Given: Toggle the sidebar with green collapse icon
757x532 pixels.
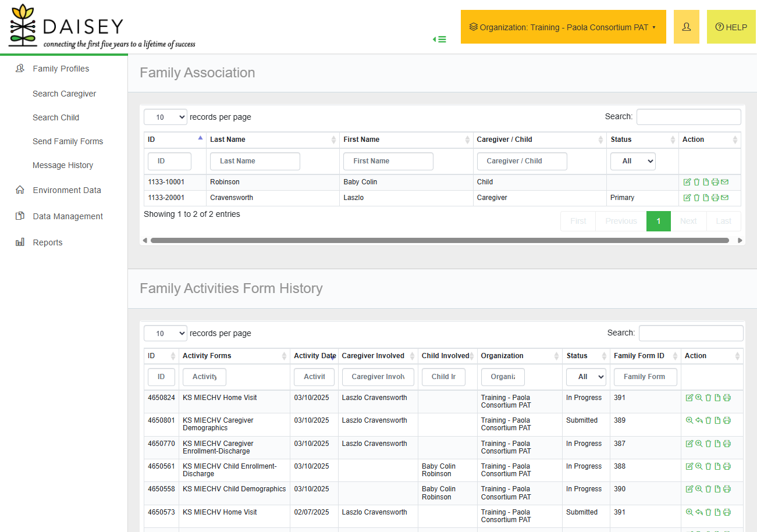Looking at the screenshot, I should click(440, 39).
